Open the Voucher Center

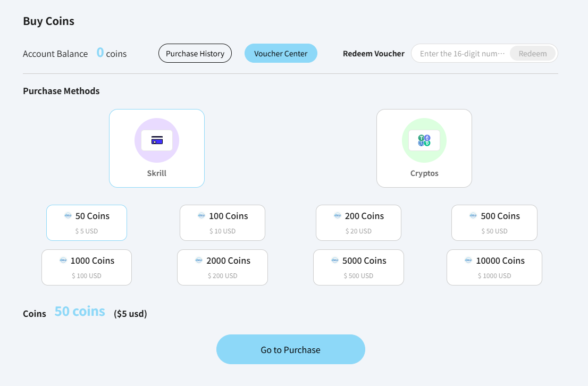[x=281, y=53]
